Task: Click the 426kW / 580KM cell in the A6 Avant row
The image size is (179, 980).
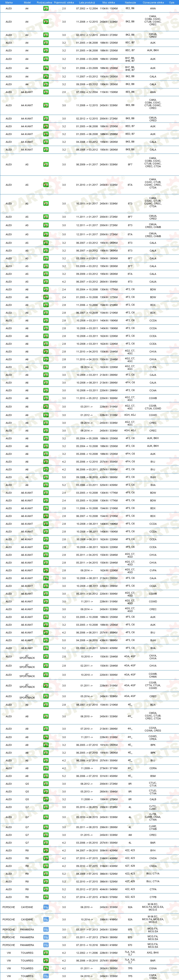Action: pyautogui.click(x=108, y=640)
